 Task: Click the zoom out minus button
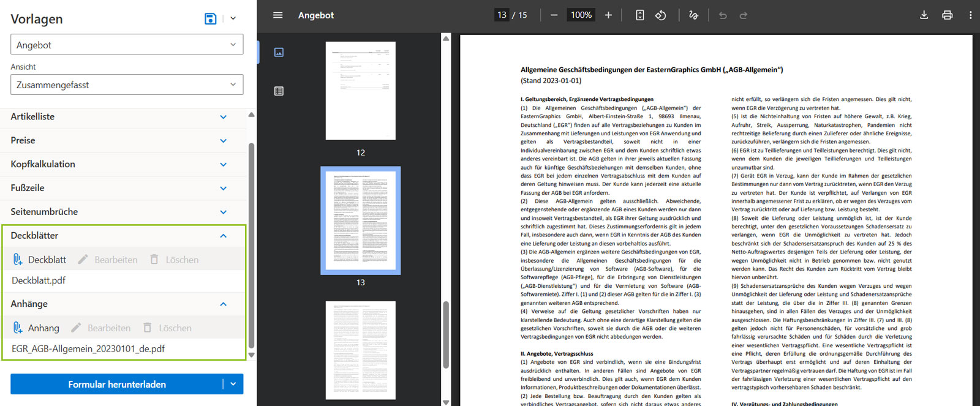[x=554, y=15]
